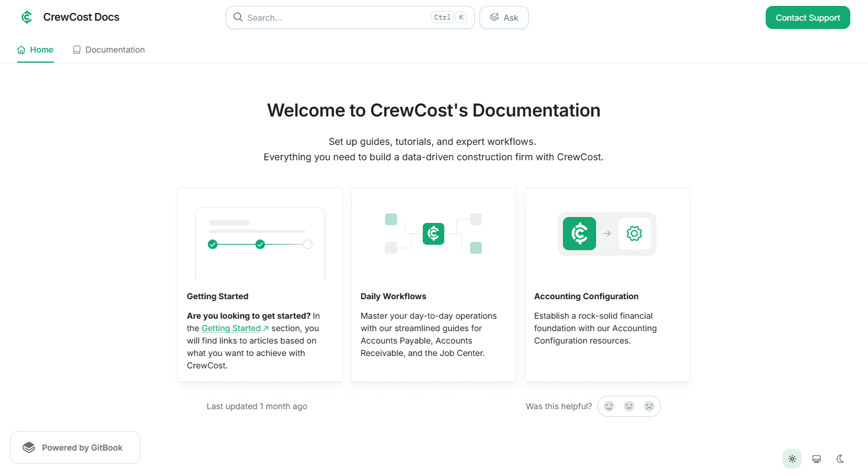Click the Last updated 1 month ago text
The width and height of the screenshot is (868, 476).
pos(257,406)
